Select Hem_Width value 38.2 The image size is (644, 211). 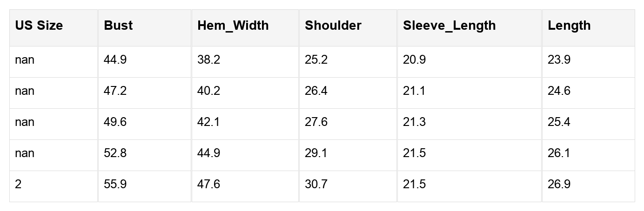(208, 59)
